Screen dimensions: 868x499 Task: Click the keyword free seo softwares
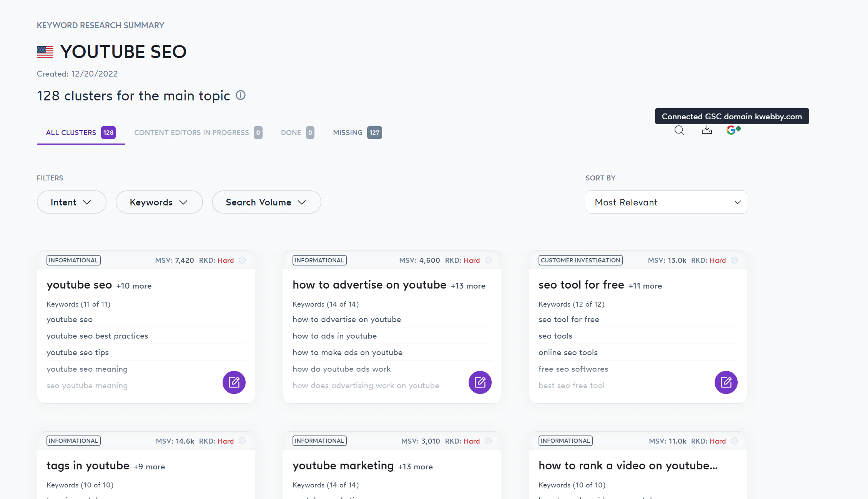click(574, 369)
